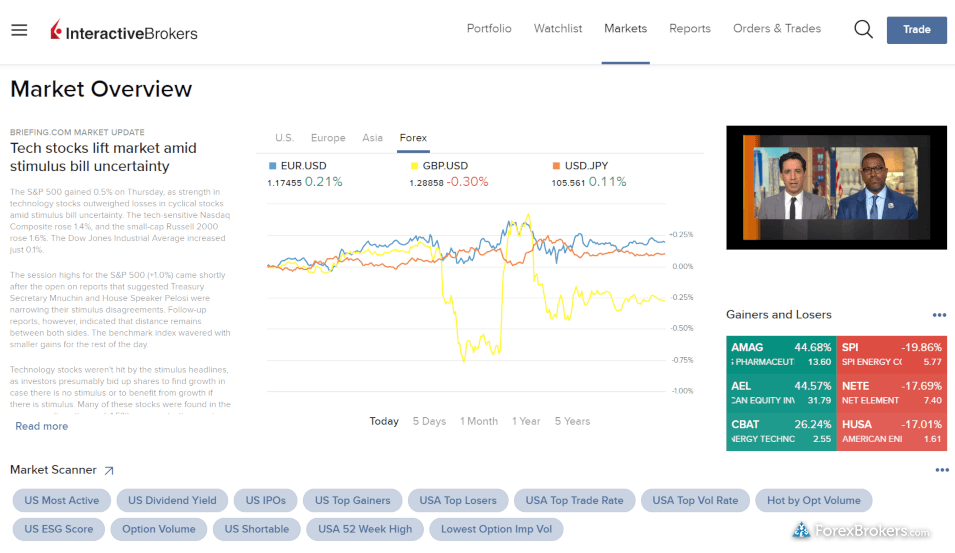Set chart range to 5 Days
The image size is (955, 553).
[429, 421]
